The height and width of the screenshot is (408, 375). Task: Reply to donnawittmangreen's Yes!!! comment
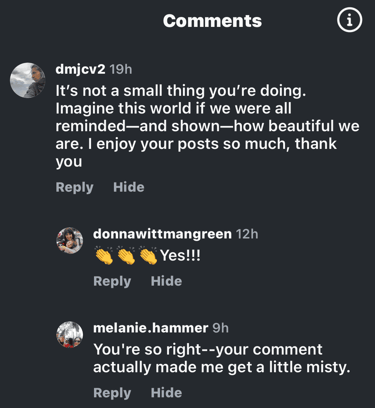[112, 281]
